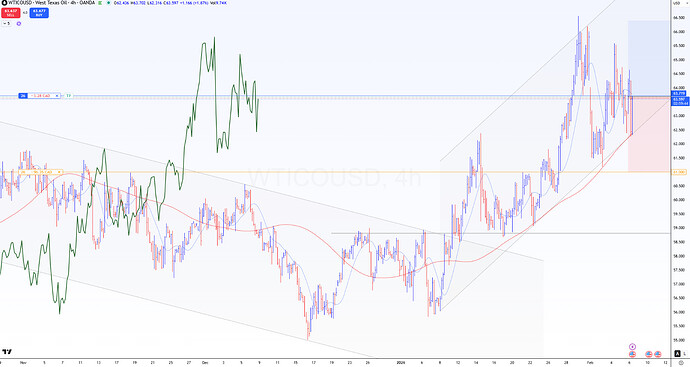Open the purple event marker above the time axis
Image resolution: width=690 pixels, height=367 pixels.
click(x=632, y=347)
